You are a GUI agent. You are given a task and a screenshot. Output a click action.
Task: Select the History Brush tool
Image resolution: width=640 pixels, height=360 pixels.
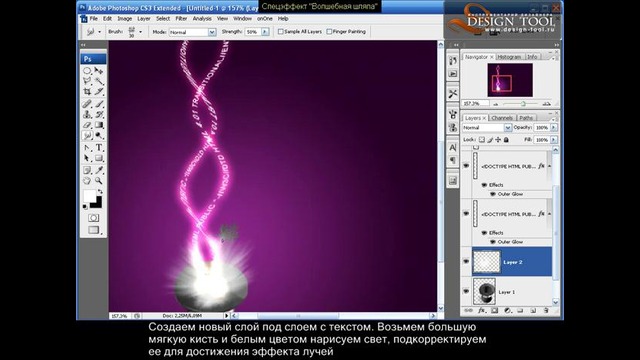pyautogui.click(x=99, y=114)
